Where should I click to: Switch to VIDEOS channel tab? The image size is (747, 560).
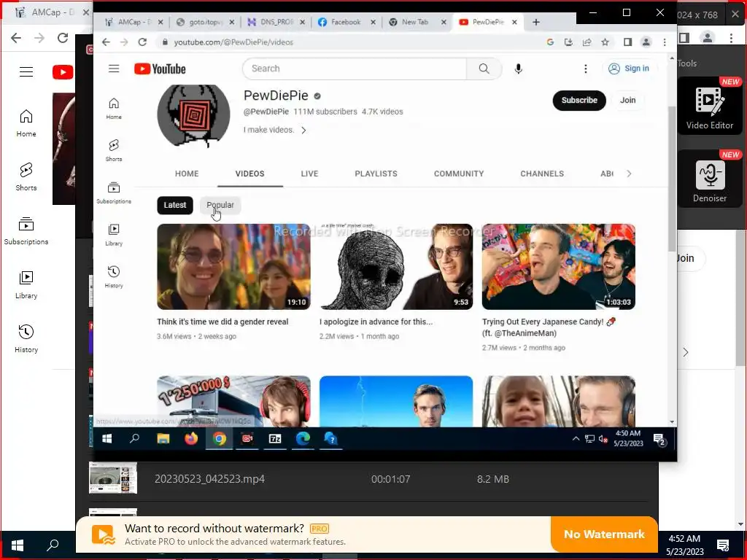[x=249, y=174]
